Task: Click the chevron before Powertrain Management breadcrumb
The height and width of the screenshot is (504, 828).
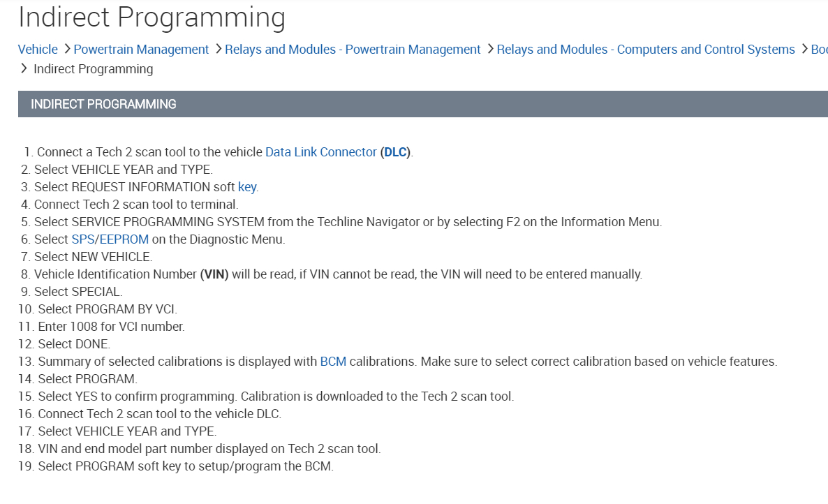Action: (x=67, y=49)
